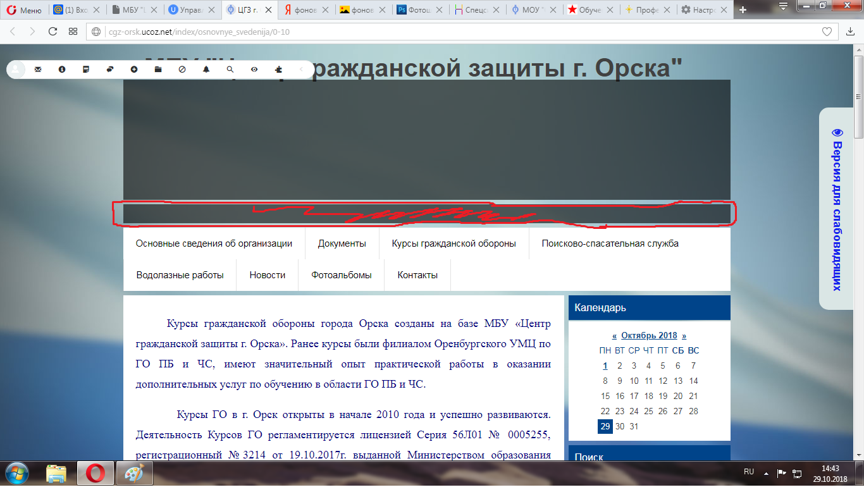Open Paint from the taskbar

[134, 474]
